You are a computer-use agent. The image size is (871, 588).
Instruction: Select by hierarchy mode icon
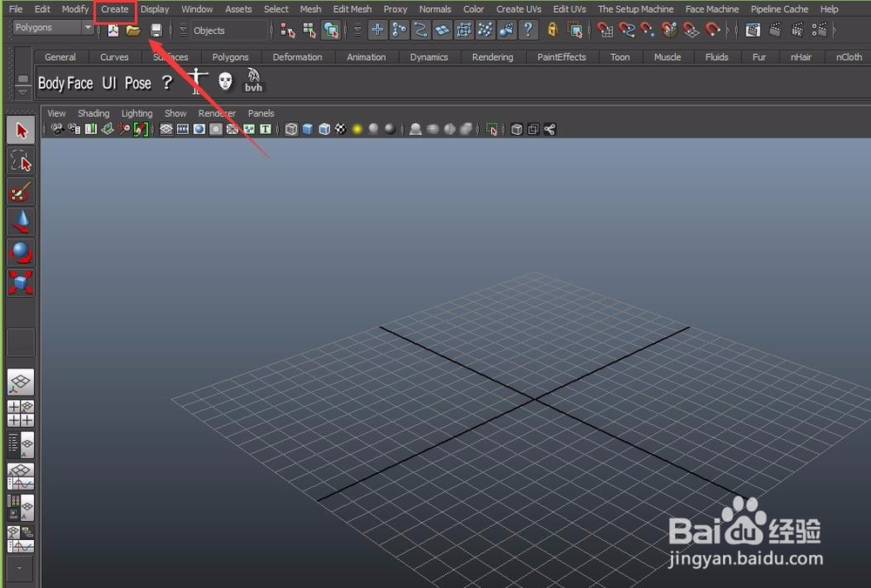point(287,30)
